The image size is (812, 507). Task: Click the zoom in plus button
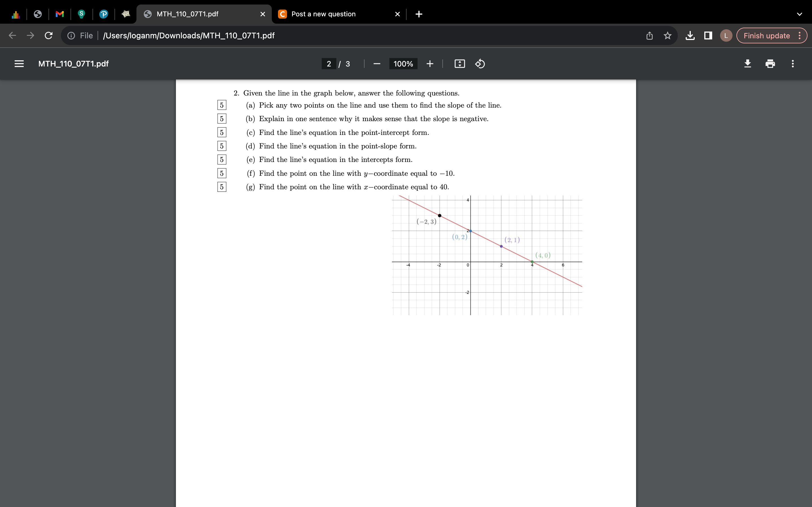[x=430, y=64]
